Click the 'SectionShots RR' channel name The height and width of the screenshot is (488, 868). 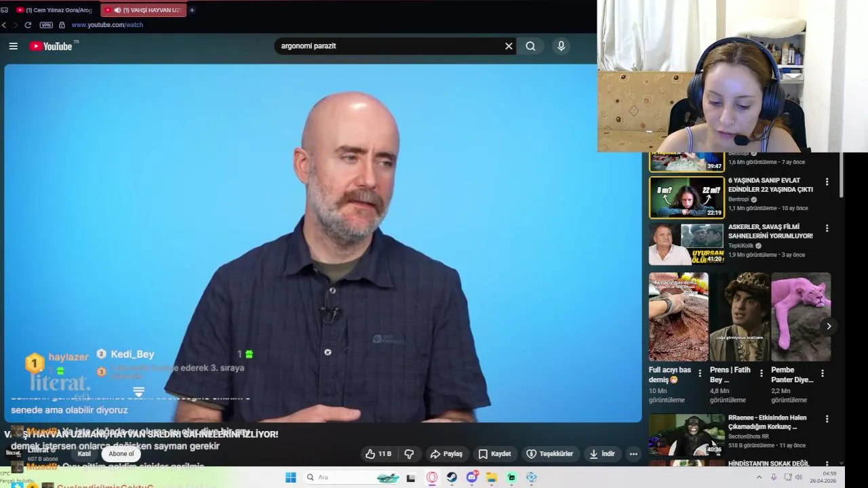coord(749,436)
